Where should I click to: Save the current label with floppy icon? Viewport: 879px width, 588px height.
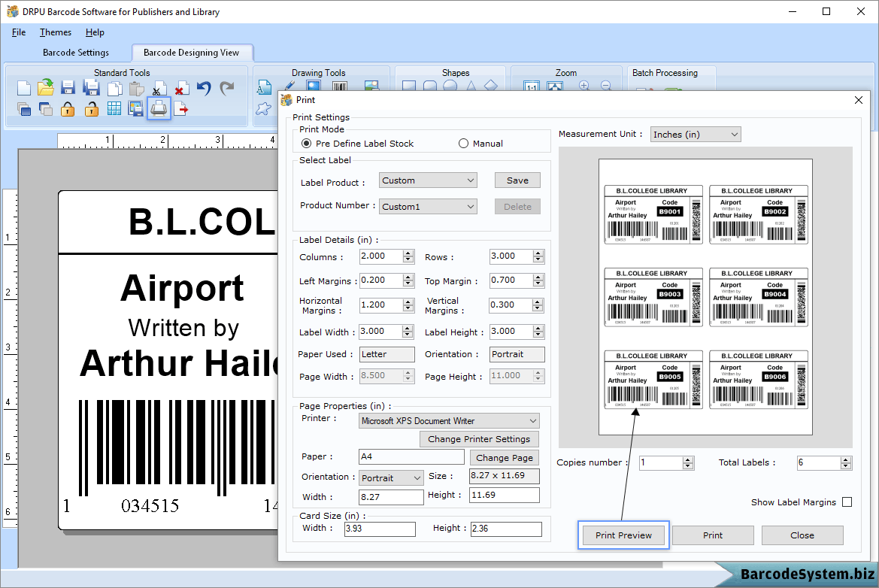[68, 88]
